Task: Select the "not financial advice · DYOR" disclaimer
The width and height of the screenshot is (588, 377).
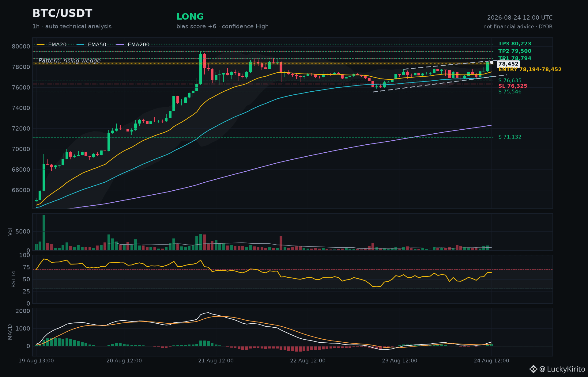Action: coord(518,27)
